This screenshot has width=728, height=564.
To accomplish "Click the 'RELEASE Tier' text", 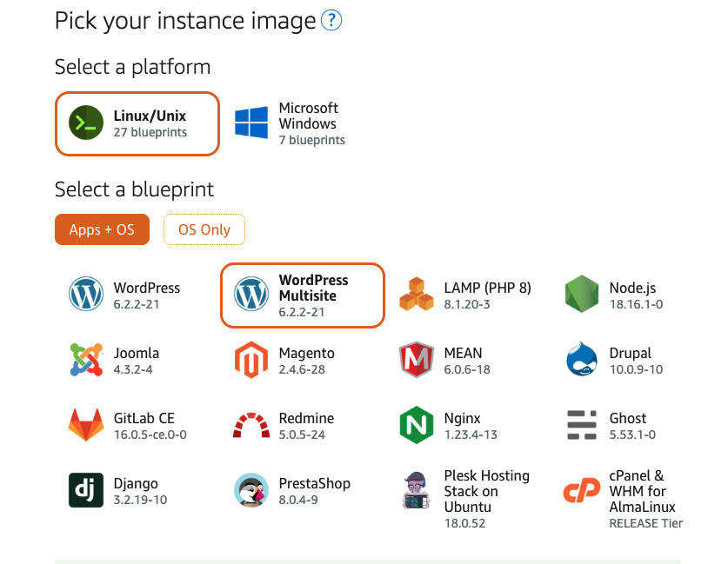I will point(646,524).
